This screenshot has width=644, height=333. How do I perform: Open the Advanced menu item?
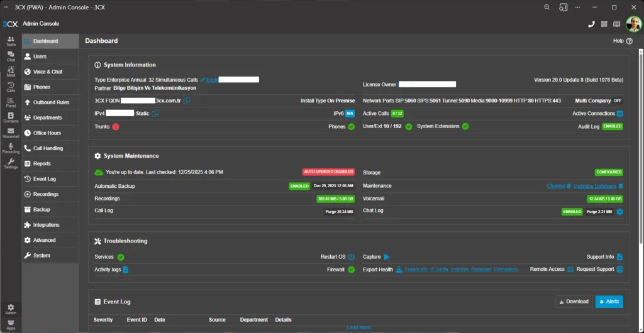click(x=50, y=240)
